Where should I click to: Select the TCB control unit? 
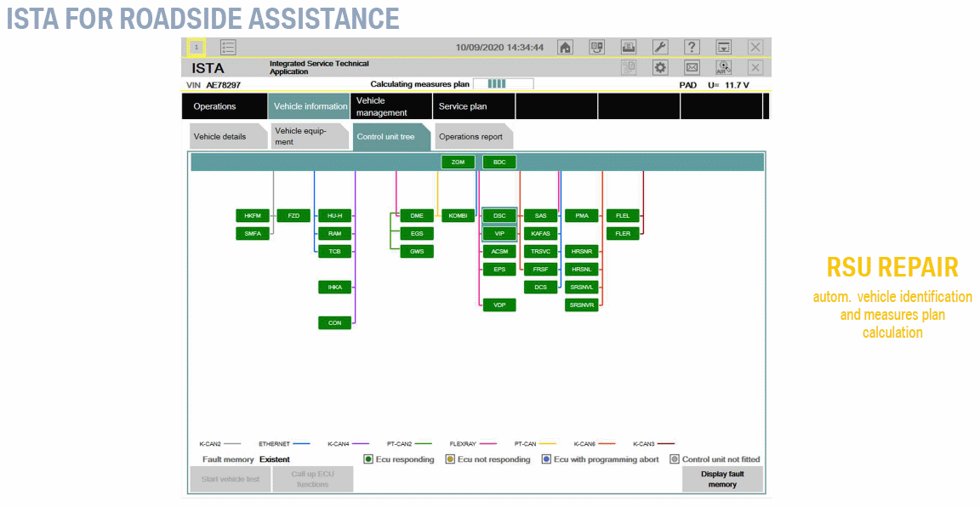click(x=335, y=251)
